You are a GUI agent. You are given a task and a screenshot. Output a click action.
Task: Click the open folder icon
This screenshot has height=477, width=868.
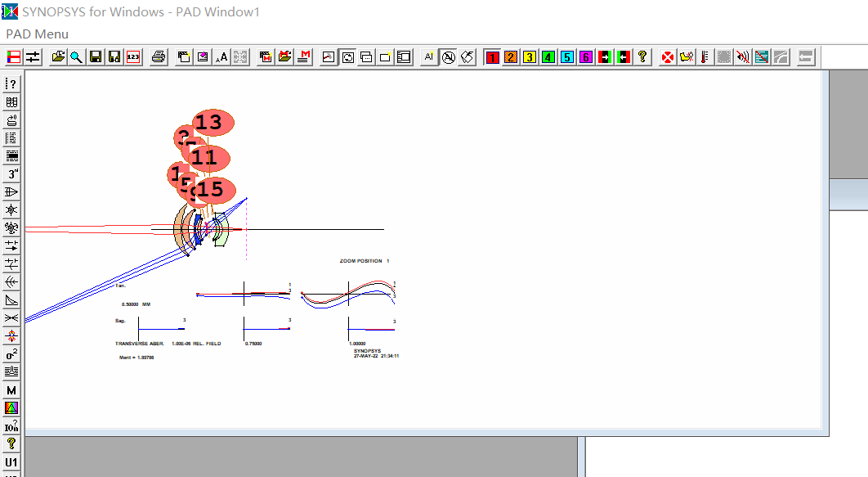[58, 57]
